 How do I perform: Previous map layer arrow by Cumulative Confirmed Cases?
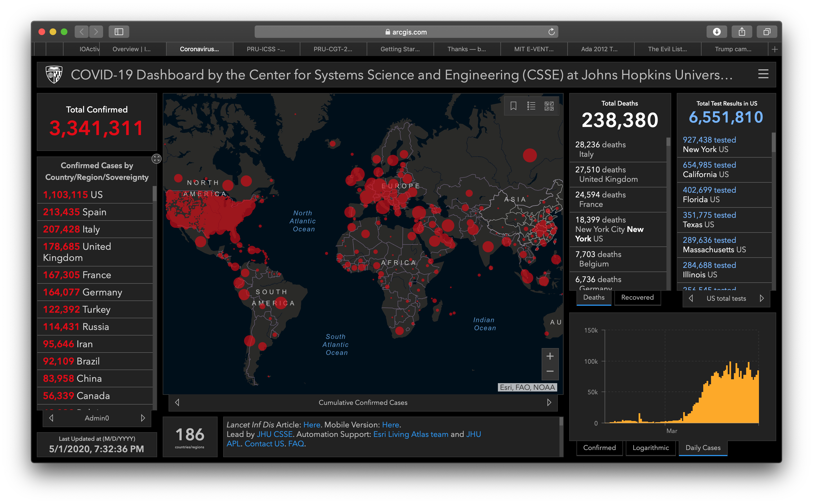pos(177,402)
